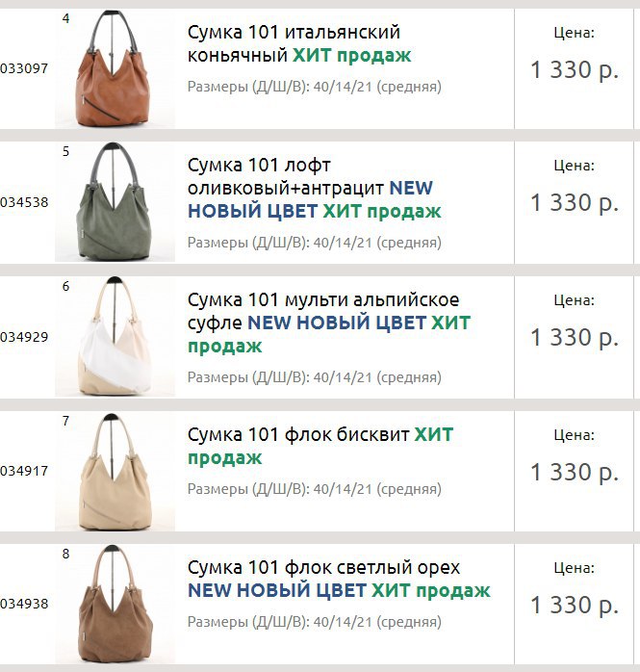The image size is (640, 672).
Task: Open the light walnut brown bag thumbnail
Action: 115,605
